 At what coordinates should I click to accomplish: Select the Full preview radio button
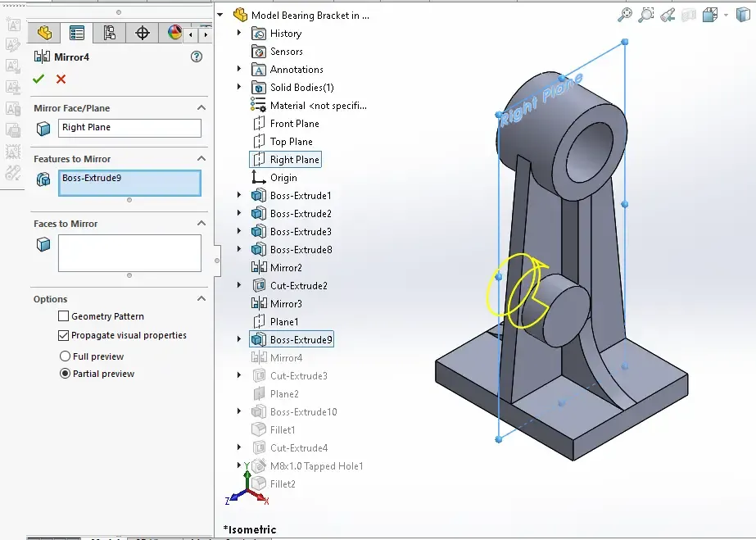[x=65, y=356]
